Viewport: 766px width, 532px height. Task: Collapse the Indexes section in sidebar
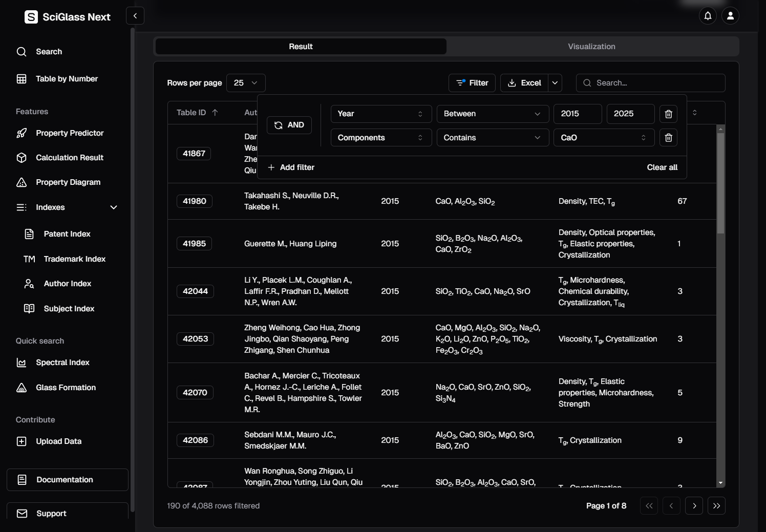click(x=114, y=207)
